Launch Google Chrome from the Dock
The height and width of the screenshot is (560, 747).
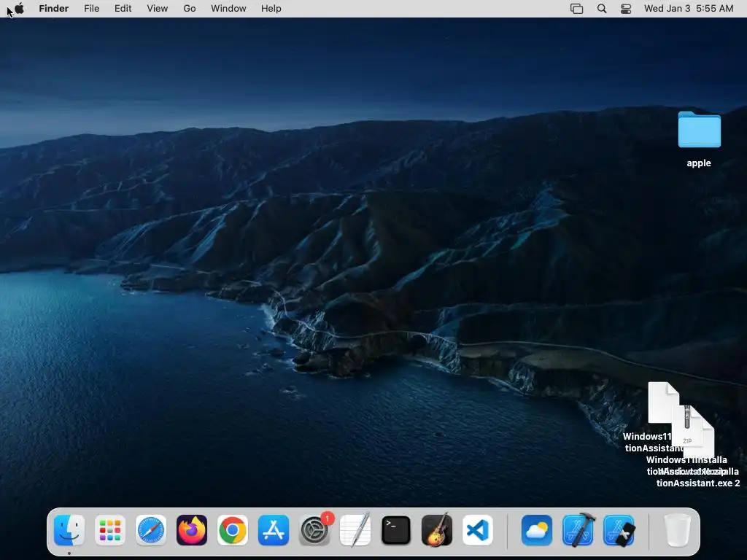pos(233,530)
